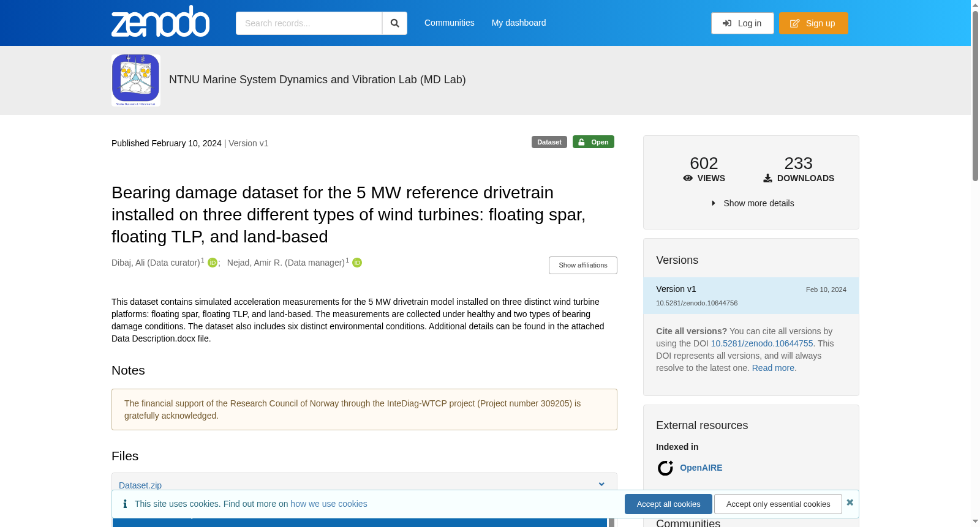Click Accept only essential cookies
The image size is (980, 527).
pyautogui.click(x=778, y=504)
